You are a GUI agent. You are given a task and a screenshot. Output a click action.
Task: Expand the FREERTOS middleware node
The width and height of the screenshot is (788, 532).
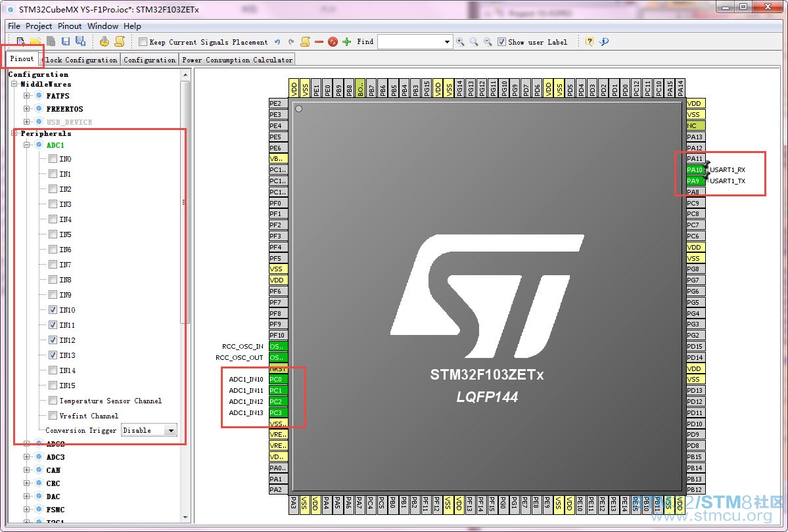coord(27,108)
